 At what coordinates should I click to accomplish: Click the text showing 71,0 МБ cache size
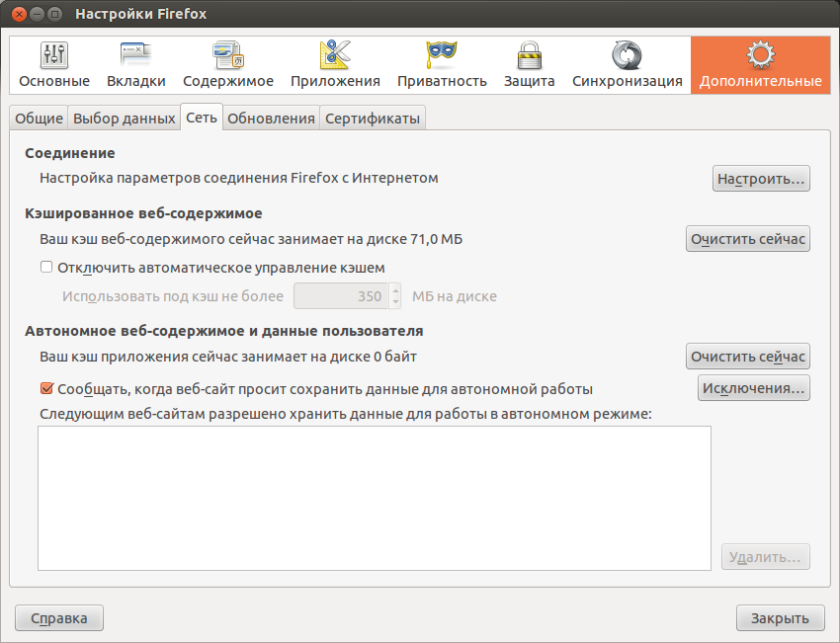251,239
